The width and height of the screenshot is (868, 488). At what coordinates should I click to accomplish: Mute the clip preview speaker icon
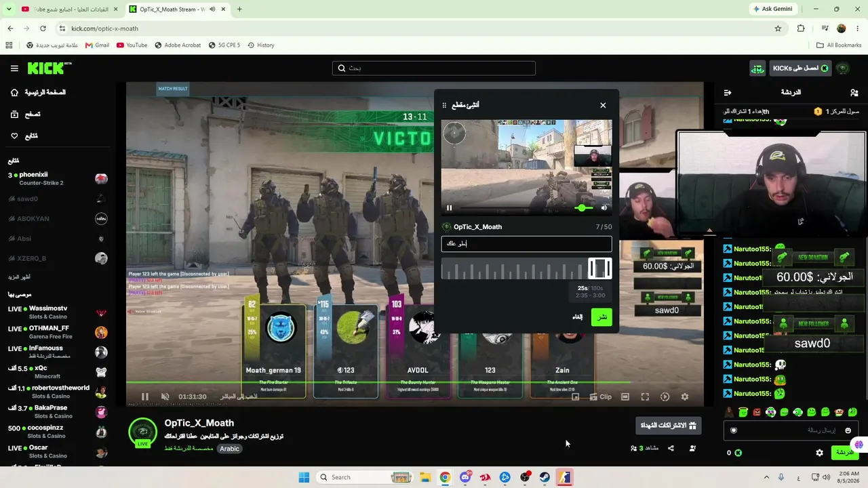click(x=604, y=208)
